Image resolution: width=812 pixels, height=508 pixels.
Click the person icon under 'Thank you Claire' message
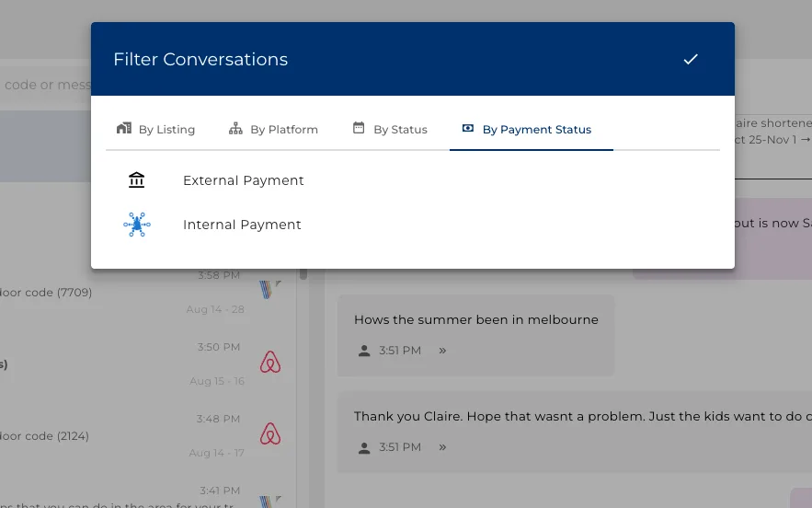[364, 448]
